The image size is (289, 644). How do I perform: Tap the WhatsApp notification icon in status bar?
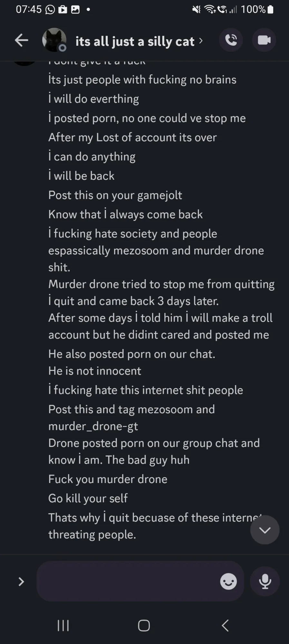click(50, 9)
